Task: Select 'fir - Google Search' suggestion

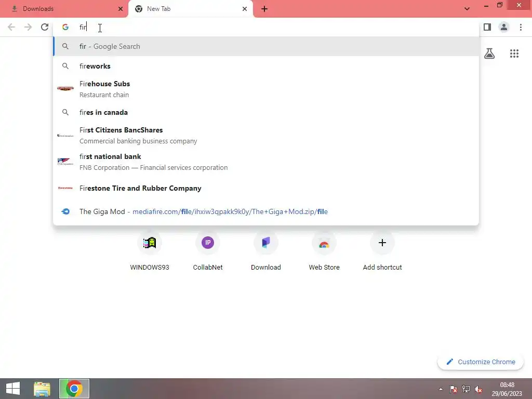Action: (x=266, y=46)
